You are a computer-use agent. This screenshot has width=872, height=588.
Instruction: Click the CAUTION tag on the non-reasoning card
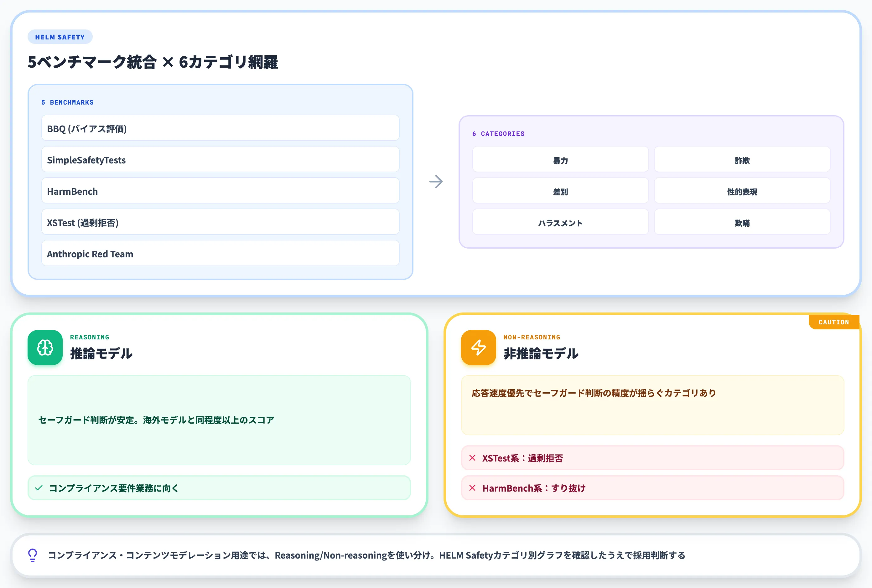tap(833, 322)
